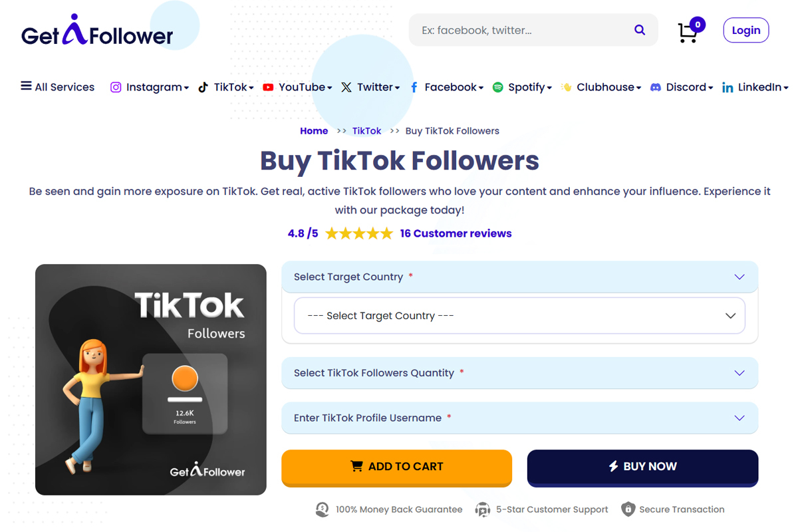Click the GetAFollower logo
The width and height of the screenshot is (798, 532).
point(97,31)
